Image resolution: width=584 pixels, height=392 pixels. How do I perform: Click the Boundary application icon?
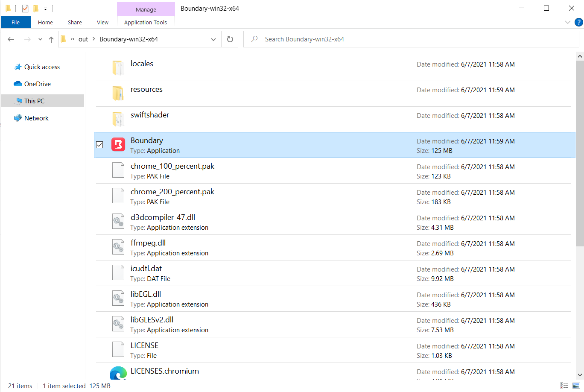(118, 144)
